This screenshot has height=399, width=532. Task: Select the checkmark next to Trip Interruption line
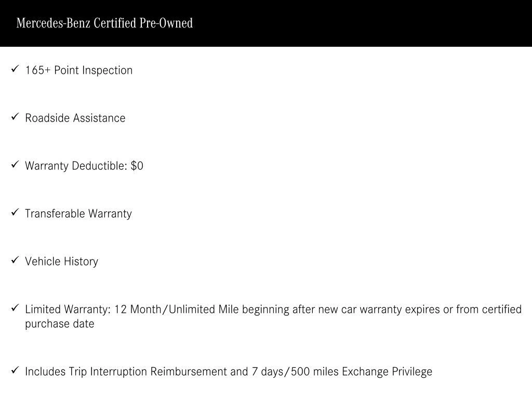15,370
